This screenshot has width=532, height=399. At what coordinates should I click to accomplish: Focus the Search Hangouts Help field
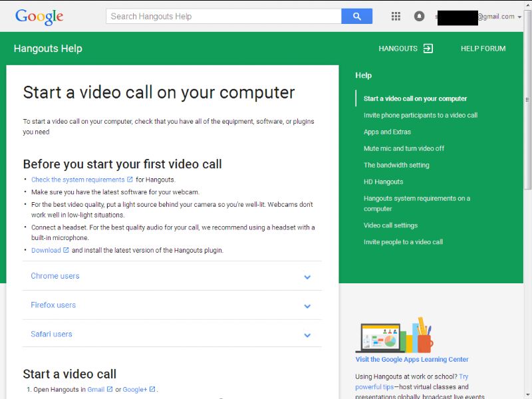pyautogui.click(x=223, y=16)
